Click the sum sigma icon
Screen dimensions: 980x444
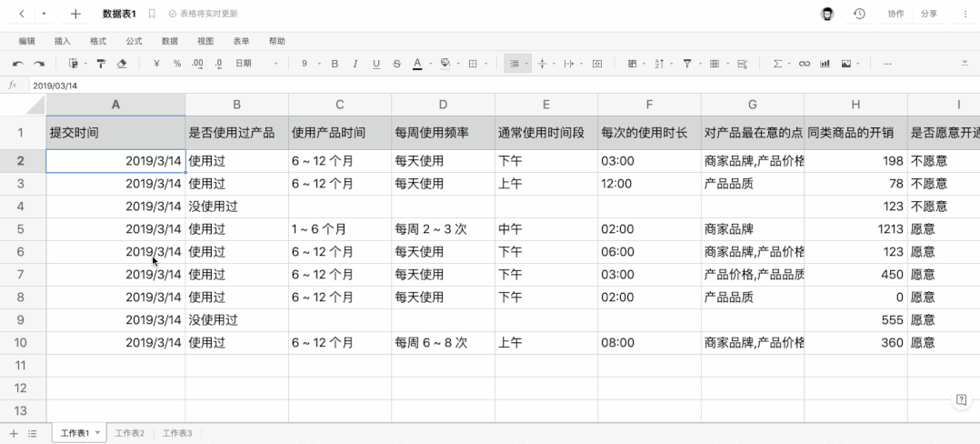(x=777, y=63)
